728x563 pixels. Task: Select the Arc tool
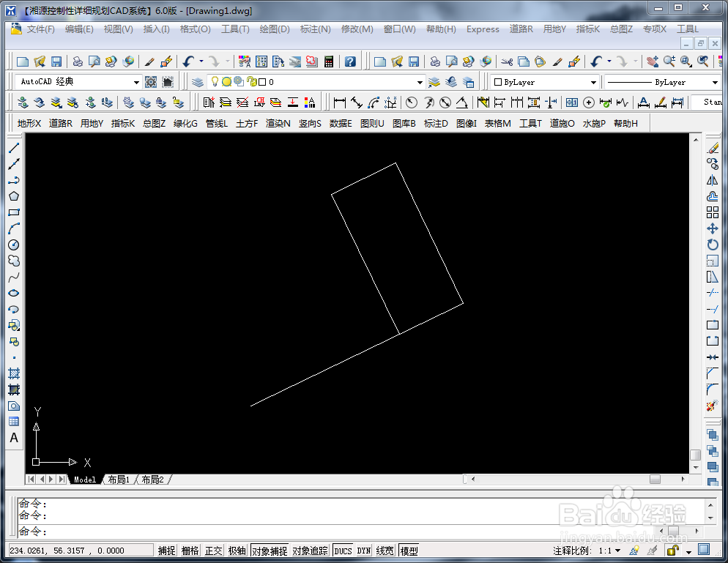click(14, 229)
